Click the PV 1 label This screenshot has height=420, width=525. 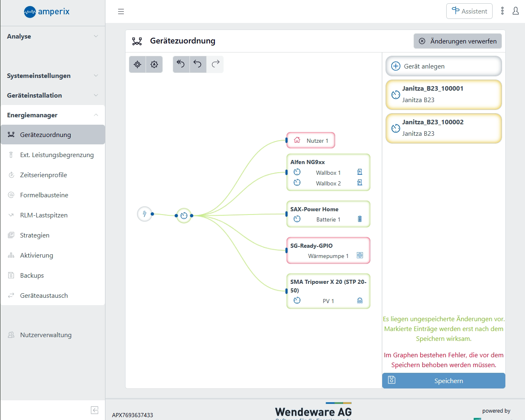[328, 301]
